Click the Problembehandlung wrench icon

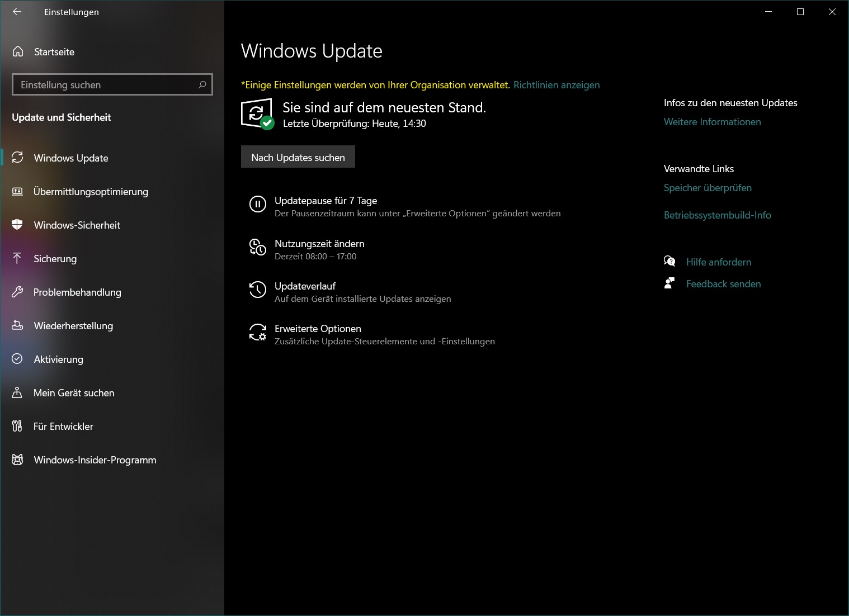point(17,292)
